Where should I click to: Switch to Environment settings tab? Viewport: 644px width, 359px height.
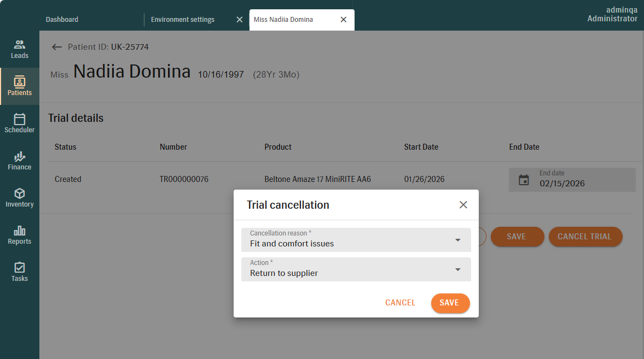point(183,20)
